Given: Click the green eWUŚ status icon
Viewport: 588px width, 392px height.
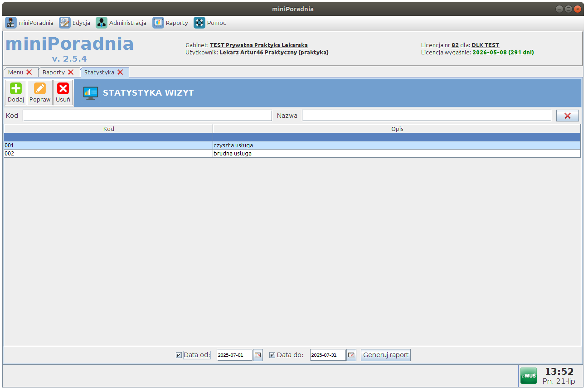Looking at the screenshot, I should 528,376.
